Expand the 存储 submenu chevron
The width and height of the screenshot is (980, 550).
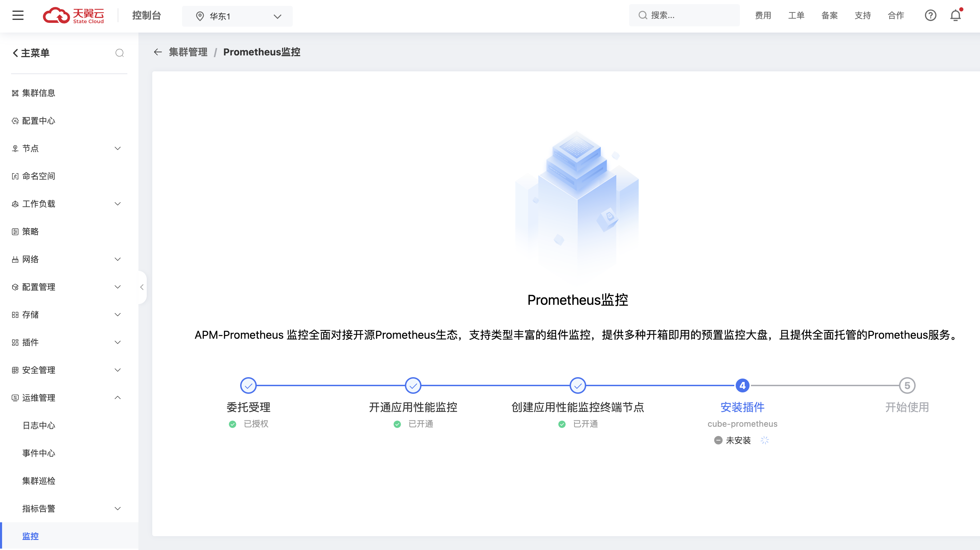(x=118, y=314)
